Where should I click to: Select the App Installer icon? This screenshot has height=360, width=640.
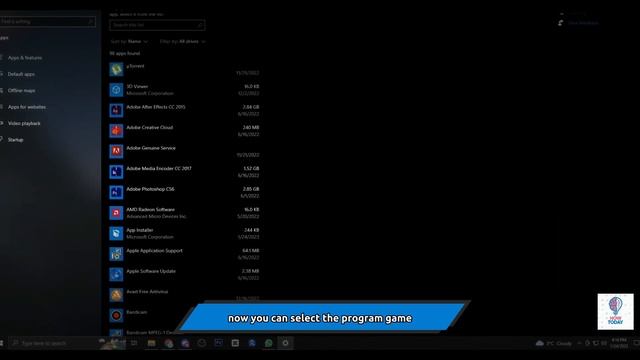[116, 233]
